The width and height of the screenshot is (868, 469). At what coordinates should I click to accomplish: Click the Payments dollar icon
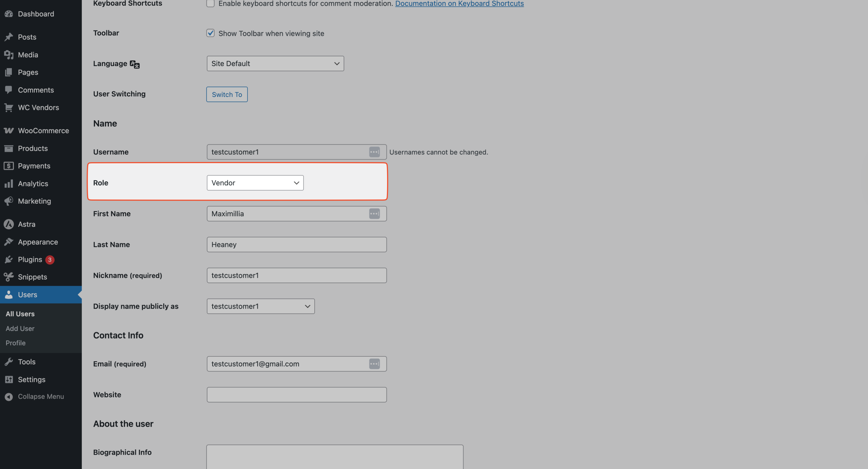9,166
